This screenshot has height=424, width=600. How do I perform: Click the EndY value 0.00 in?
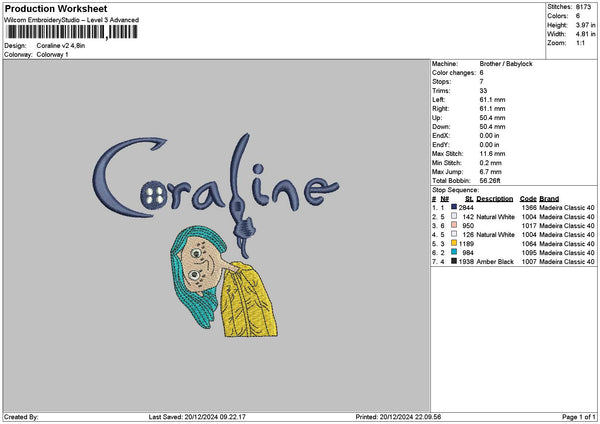(x=489, y=145)
